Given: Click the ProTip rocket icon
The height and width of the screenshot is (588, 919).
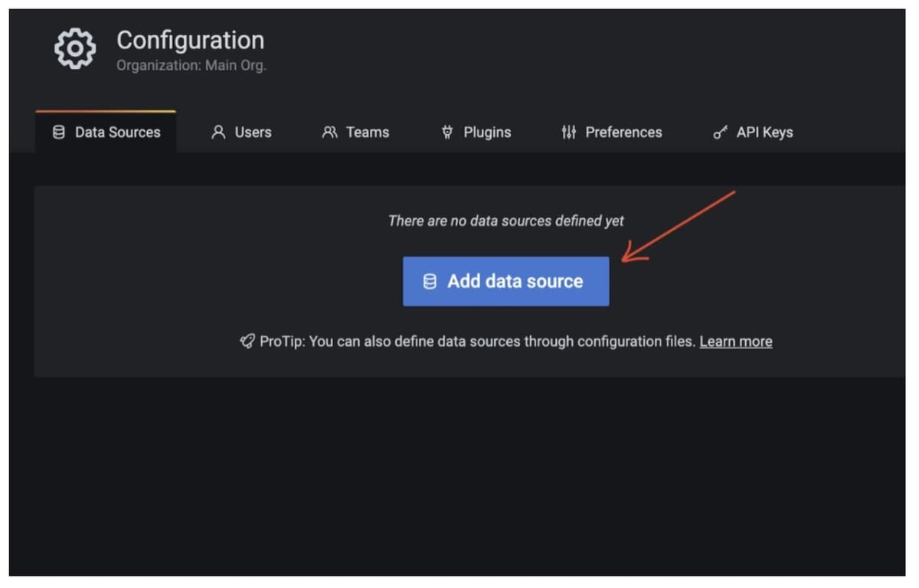Looking at the screenshot, I should pos(247,341).
